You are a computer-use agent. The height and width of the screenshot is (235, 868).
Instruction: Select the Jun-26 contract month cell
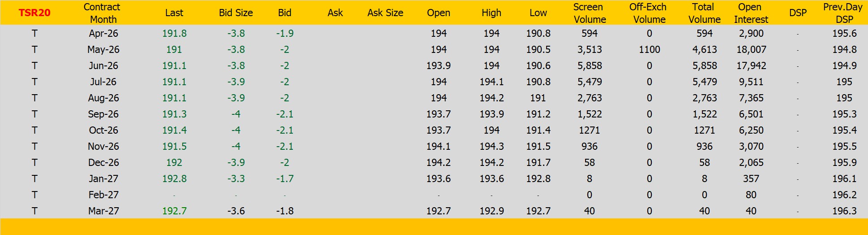103,66
